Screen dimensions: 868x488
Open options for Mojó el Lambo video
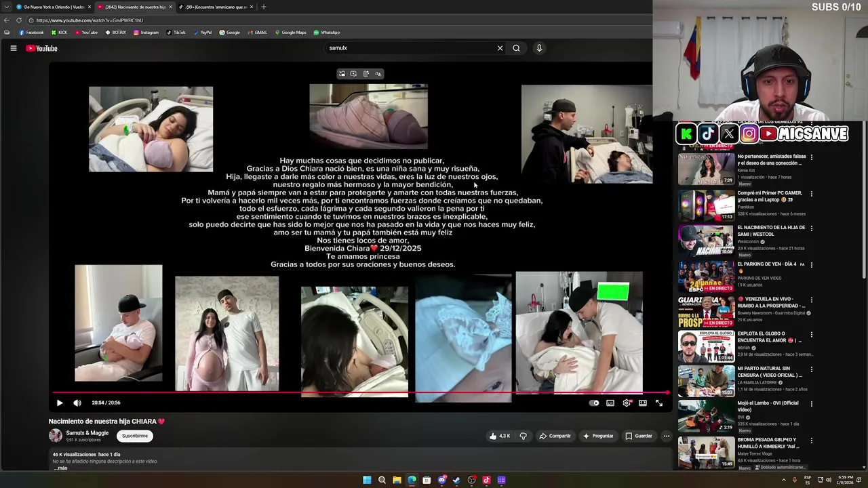[x=811, y=405]
